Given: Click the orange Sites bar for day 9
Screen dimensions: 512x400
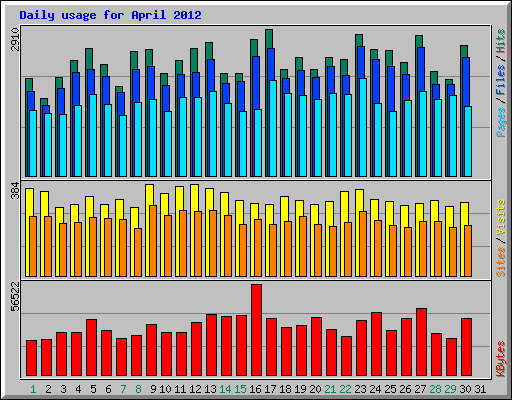Looking at the screenshot, I should click(153, 241).
